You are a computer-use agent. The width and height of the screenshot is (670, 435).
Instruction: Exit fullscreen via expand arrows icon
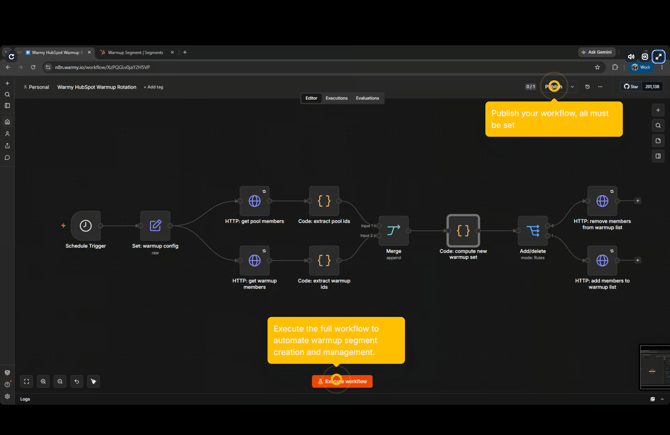(659, 56)
